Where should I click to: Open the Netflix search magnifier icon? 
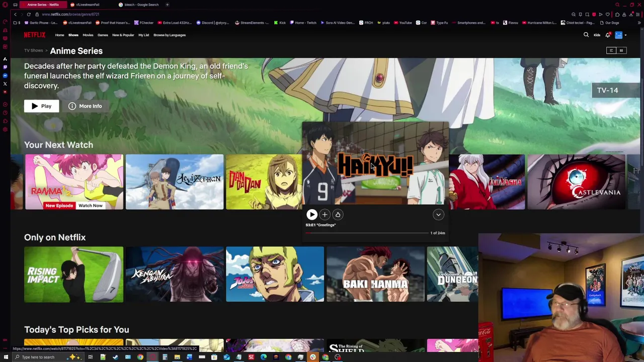(586, 35)
